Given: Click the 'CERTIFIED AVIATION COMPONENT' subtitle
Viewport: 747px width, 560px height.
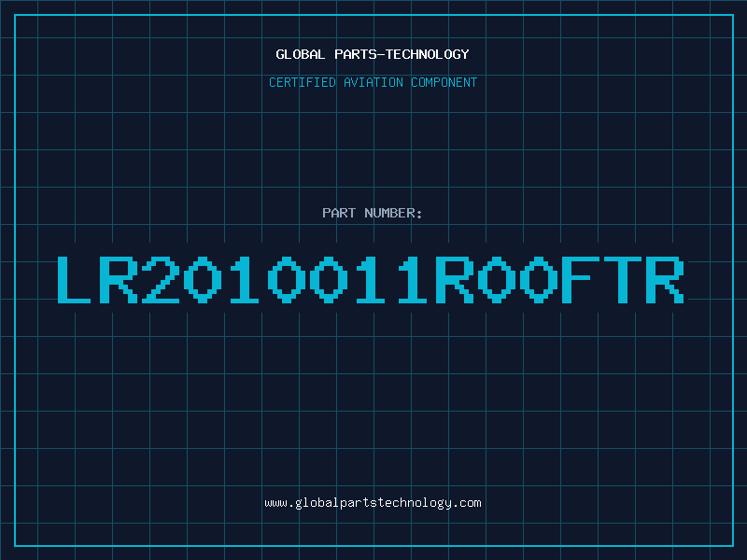Looking at the screenshot, I should (x=373, y=82).
